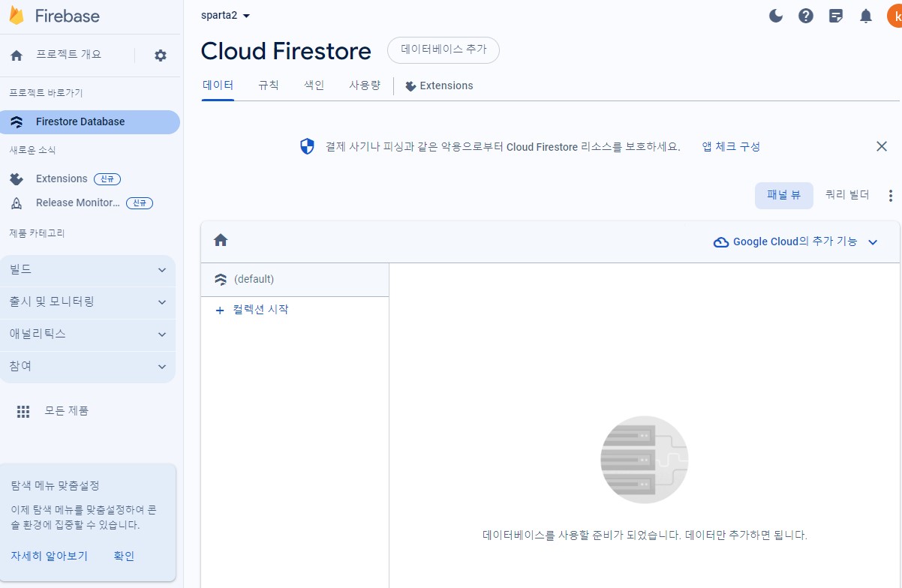Click the Release Monitor rocket icon
This screenshot has height=588, width=902.
pos(17,203)
